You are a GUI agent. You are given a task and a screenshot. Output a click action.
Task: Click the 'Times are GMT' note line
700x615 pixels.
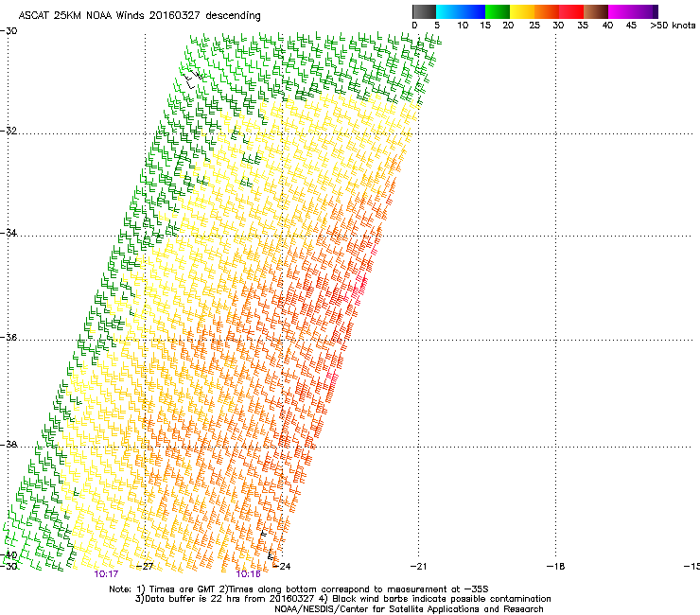click(x=299, y=589)
